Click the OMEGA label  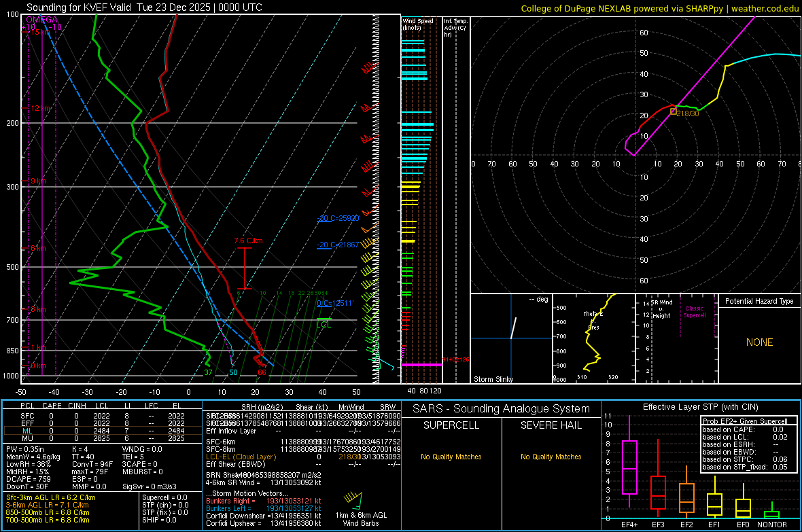[x=42, y=20]
